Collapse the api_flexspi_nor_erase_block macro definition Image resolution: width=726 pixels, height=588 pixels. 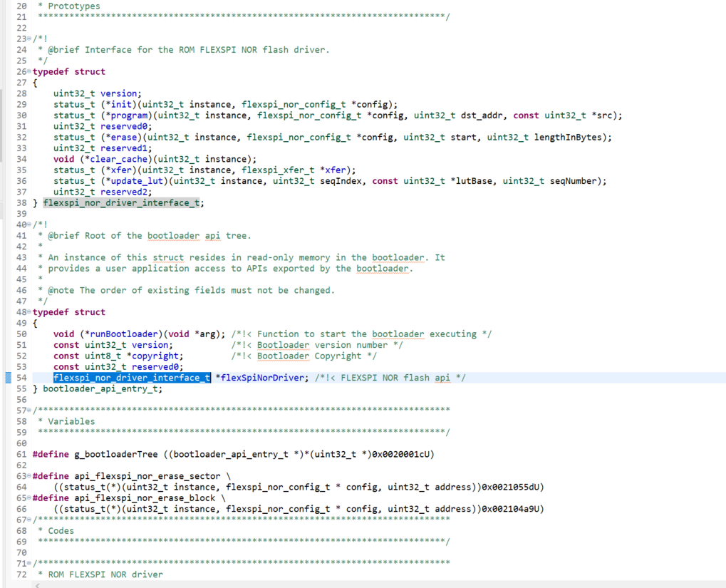point(28,498)
